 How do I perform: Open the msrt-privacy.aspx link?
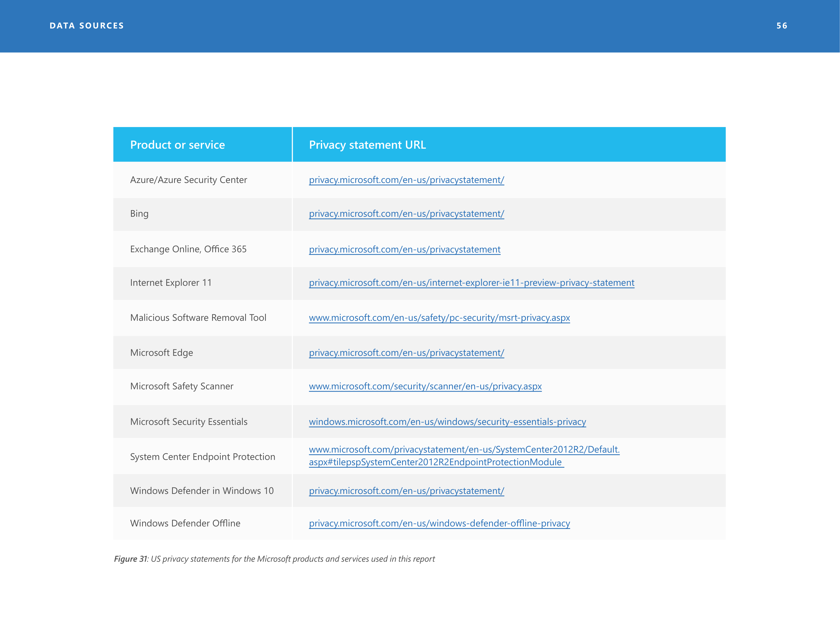point(439,318)
